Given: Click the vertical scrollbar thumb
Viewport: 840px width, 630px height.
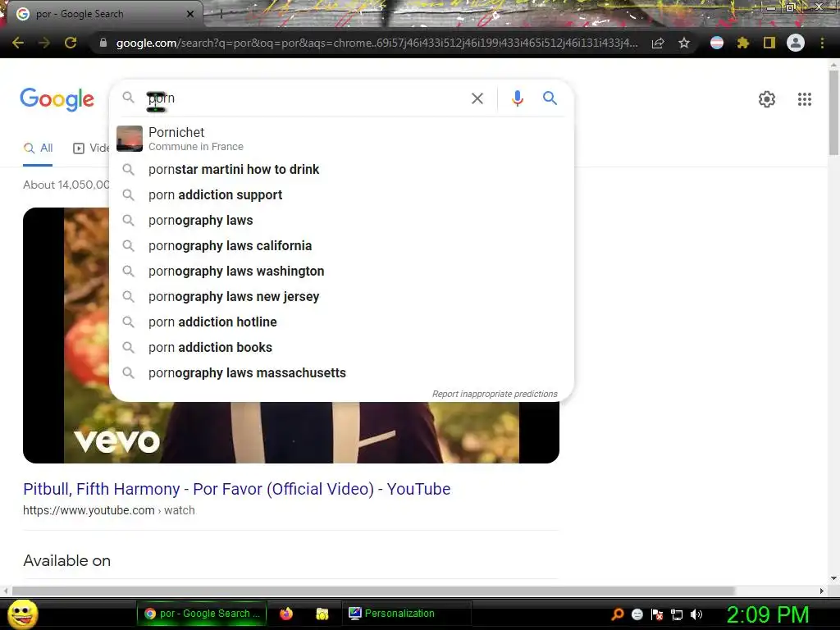Looking at the screenshot, I should tap(833, 112).
